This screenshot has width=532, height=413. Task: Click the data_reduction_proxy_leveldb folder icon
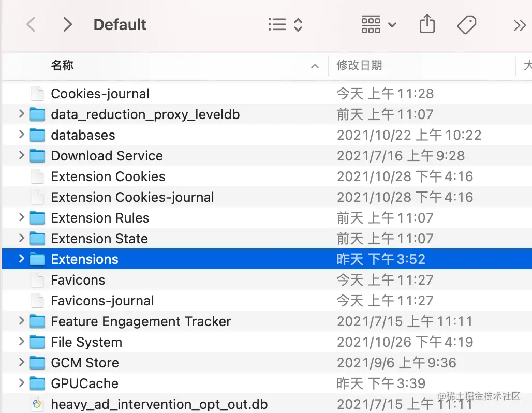tap(37, 114)
